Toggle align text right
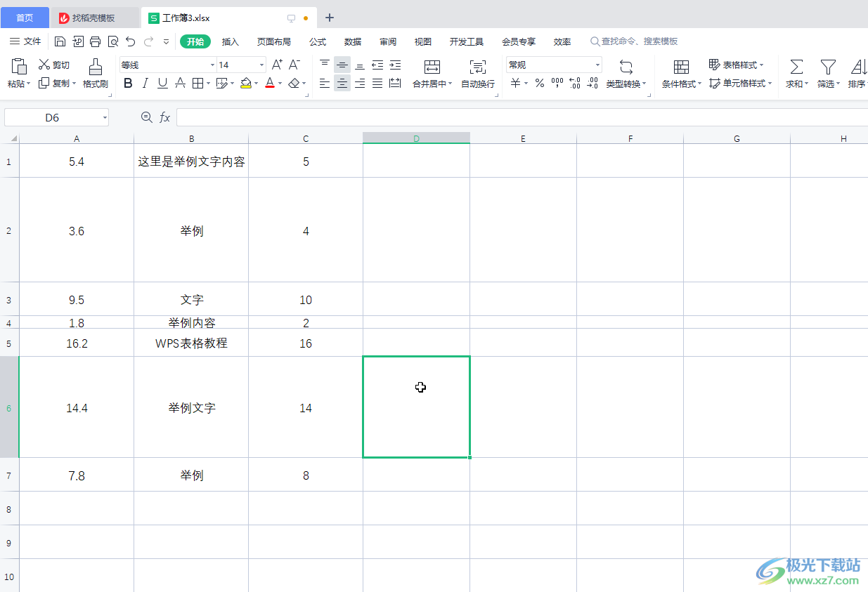Screen dimensions: 868x592 (x=360, y=84)
